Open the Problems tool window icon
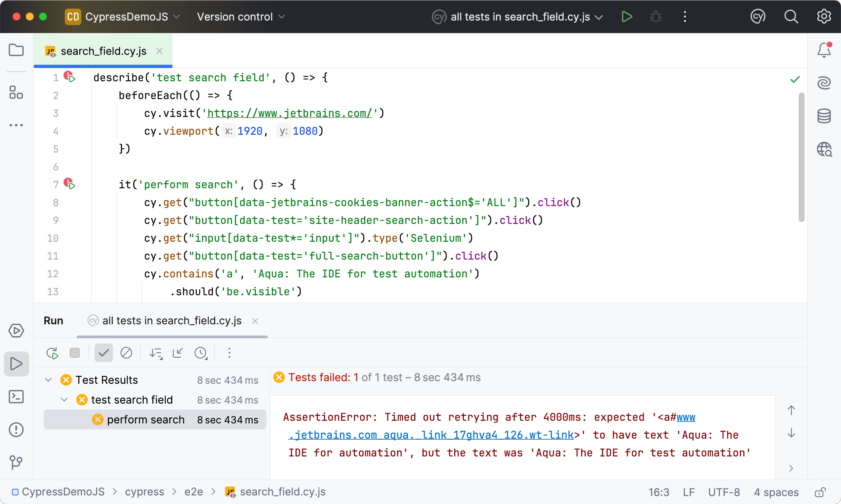Image resolution: width=841 pixels, height=504 pixels. click(16, 430)
